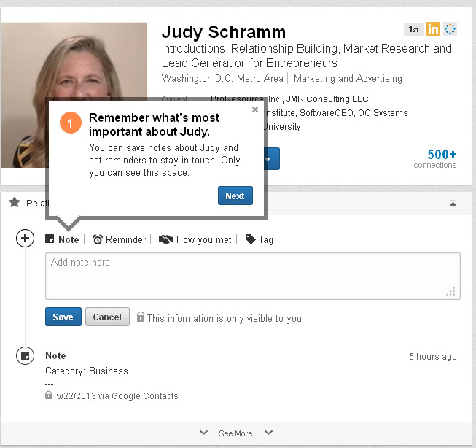The width and height of the screenshot is (476, 448).
Task: Click into the Add note here field
Action: 252,276
